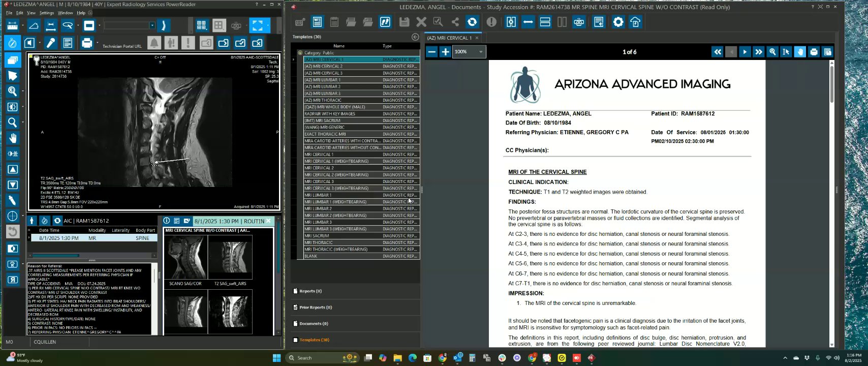Open the File menu
Viewport: 868px width, 366px height.
[x=9, y=13]
